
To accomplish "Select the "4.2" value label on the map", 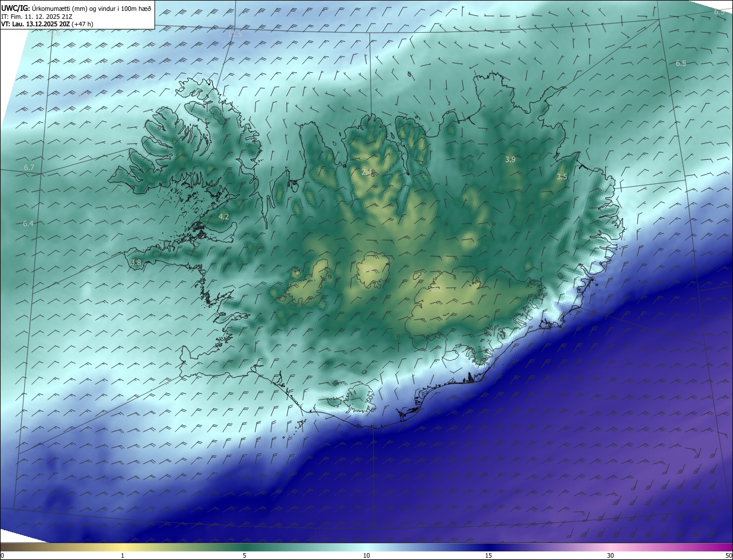I will pos(224,216).
